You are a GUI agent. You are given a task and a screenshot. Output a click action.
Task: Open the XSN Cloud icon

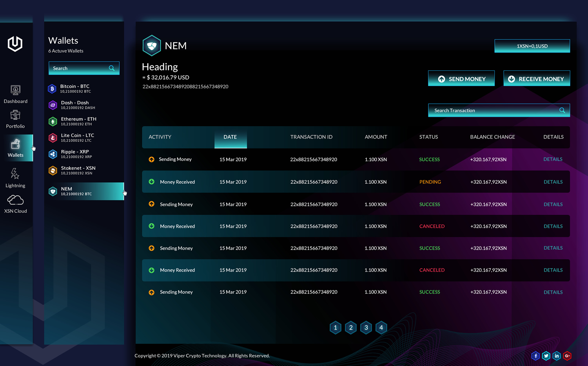15,200
